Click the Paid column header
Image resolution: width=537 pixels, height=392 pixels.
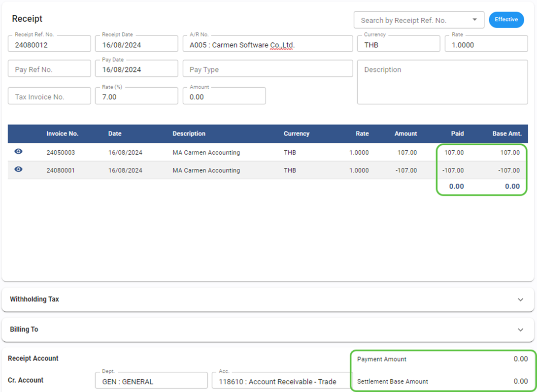457,133
